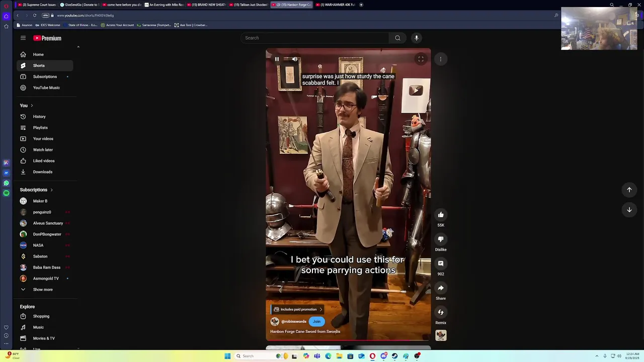644x362 pixels.
Task: Open NASA channel
Action: (x=44, y=245)
